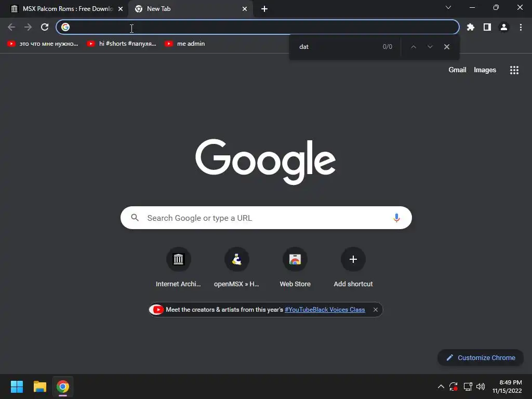532x399 pixels.
Task: Go to previous find result
Action: tap(413, 47)
